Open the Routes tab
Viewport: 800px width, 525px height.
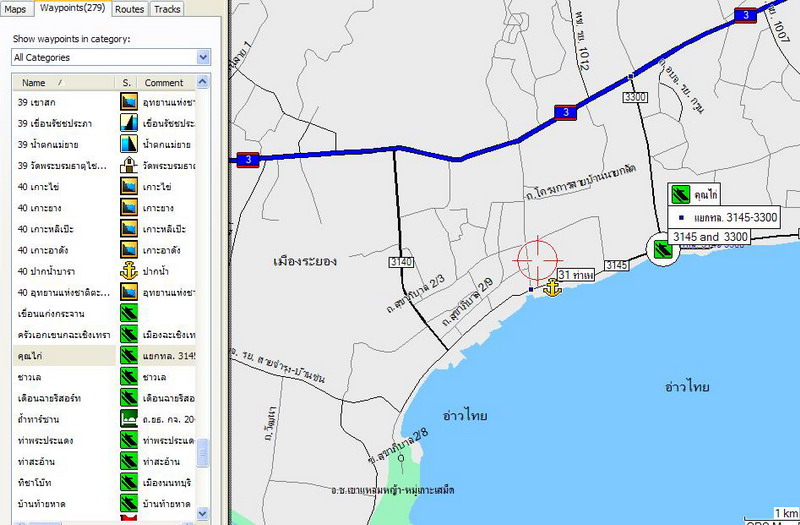130,9
